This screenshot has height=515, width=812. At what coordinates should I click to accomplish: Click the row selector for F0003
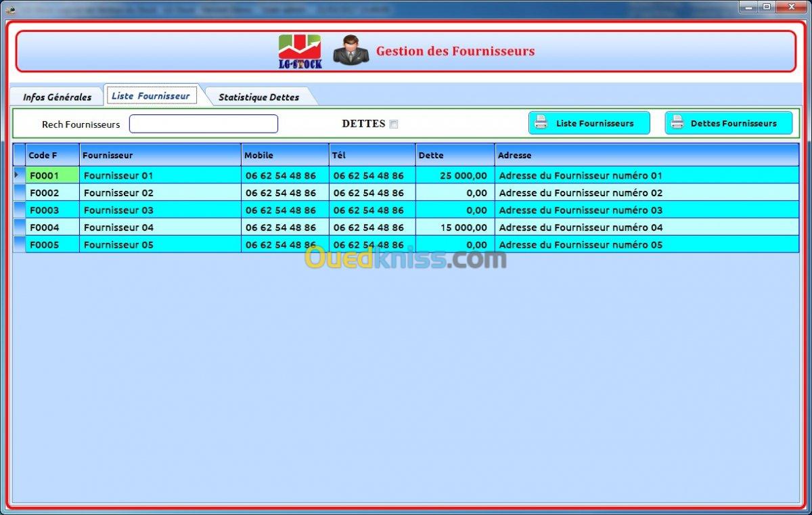pyautogui.click(x=19, y=210)
